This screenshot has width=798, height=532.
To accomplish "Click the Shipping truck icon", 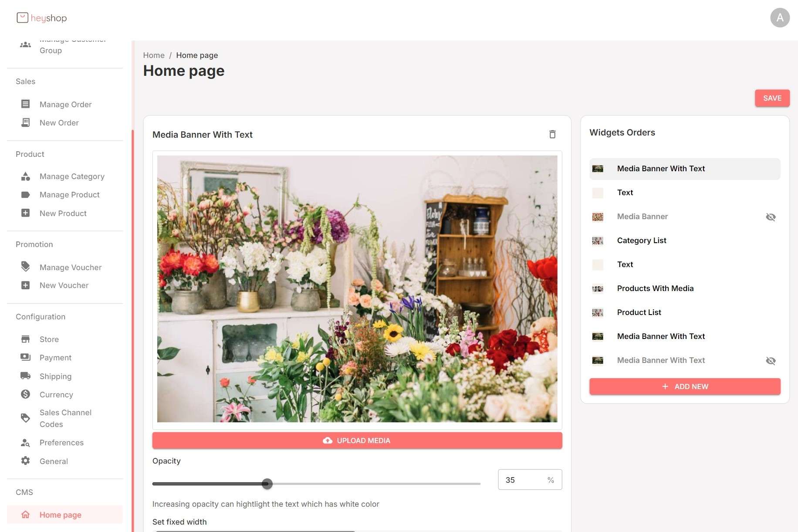I will pos(26,376).
